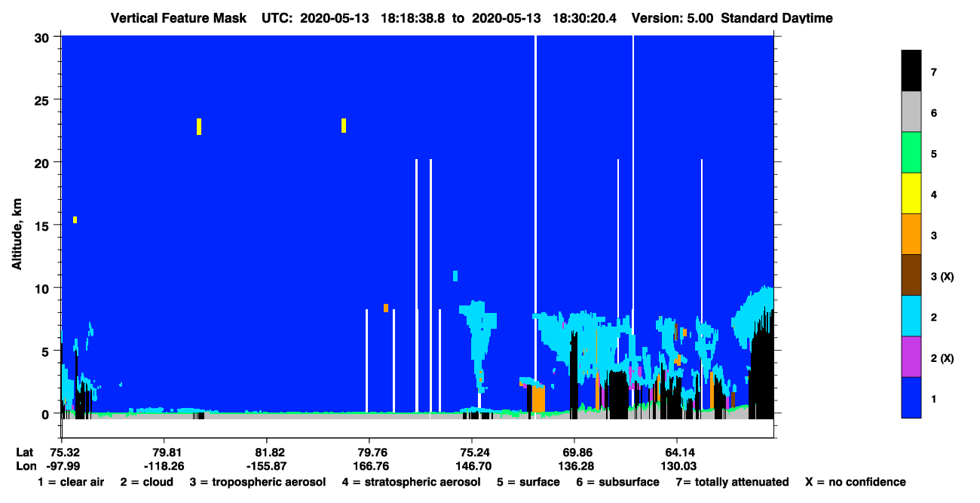This screenshot has height=503, width=980.
Task: Click the '4 = stratospheric aerosol' legend text
Action: pos(411,482)
